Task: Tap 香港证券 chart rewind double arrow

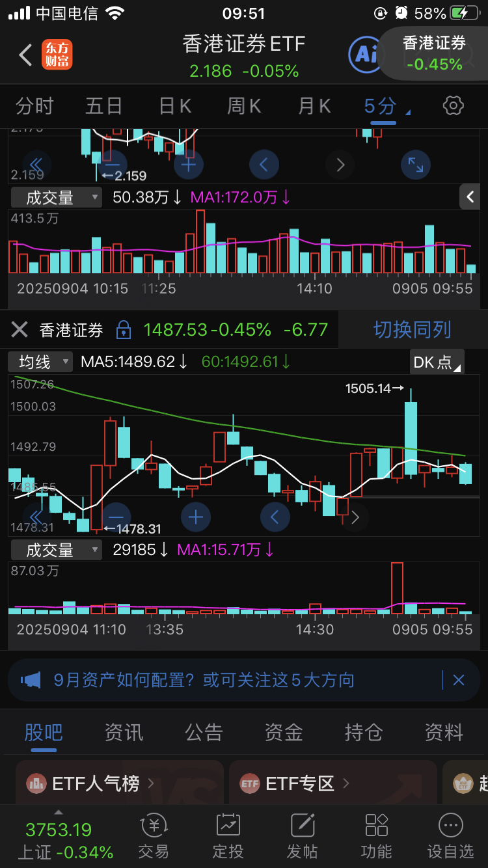Action: pos(36,517)
